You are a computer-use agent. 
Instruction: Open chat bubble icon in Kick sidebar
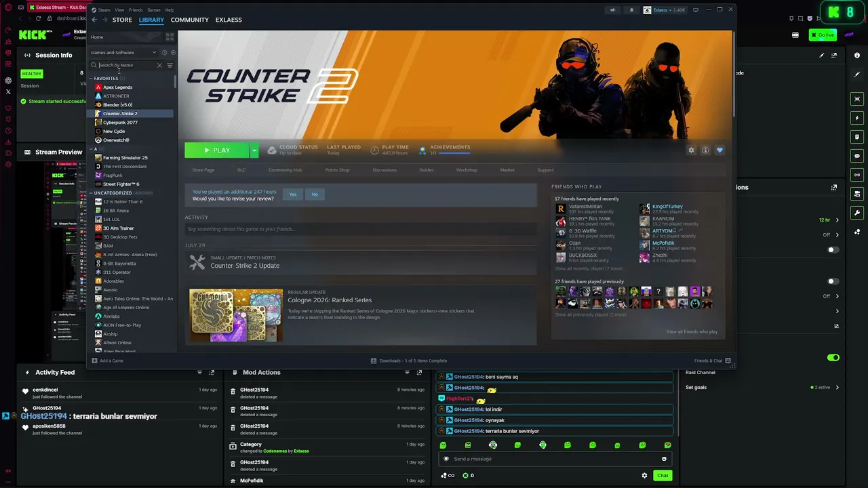coord(857,156)
